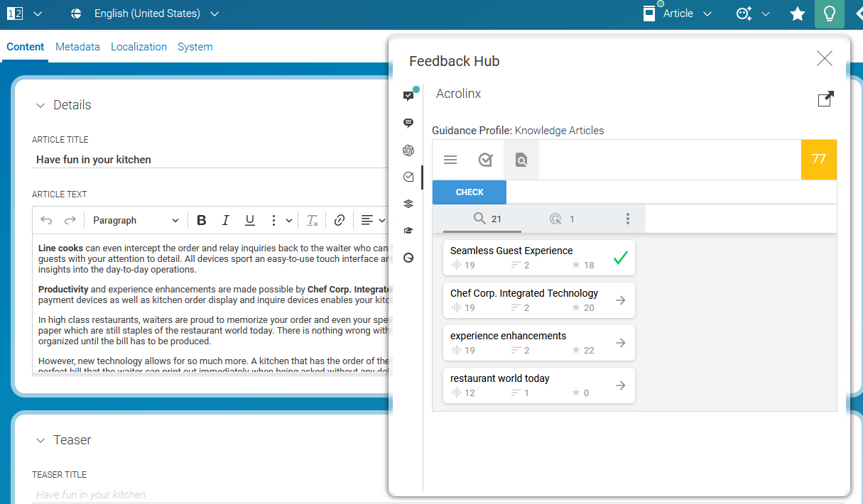
Task: Open the comments panel in the Feedback Hub sidebar
Action: 408,123
